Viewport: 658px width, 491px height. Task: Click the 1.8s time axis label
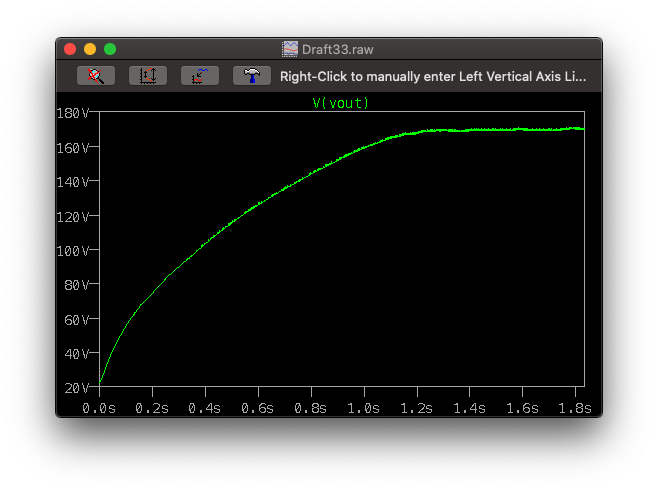point(575,408)
